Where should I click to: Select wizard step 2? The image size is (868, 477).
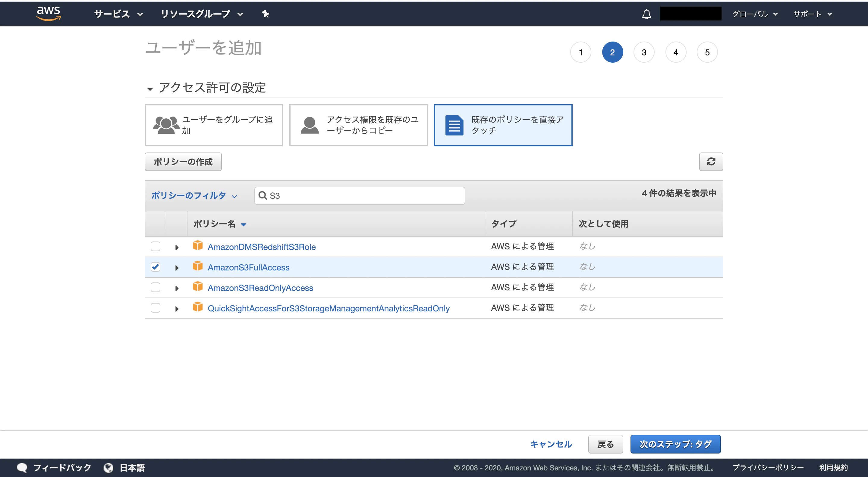[x=612, y=52]
